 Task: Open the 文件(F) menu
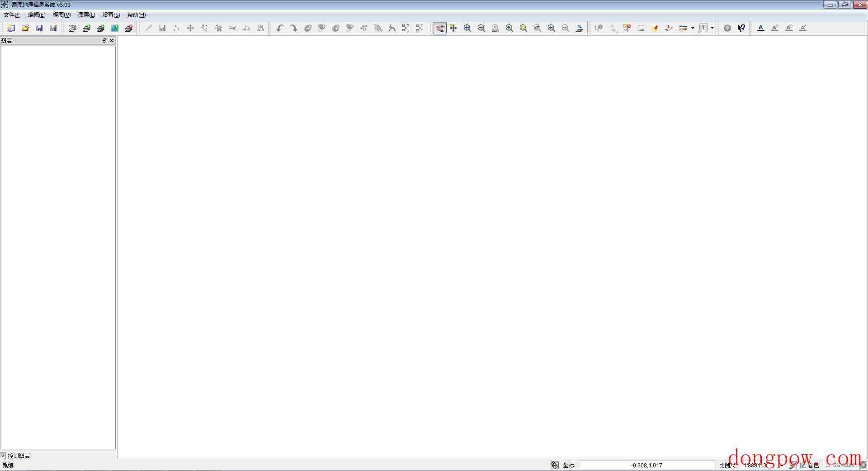pyautogui.click(x=12, y=15)
